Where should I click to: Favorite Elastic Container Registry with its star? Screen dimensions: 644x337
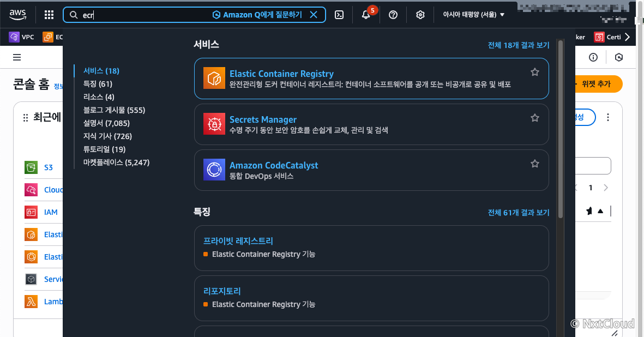tap(535, 72)
